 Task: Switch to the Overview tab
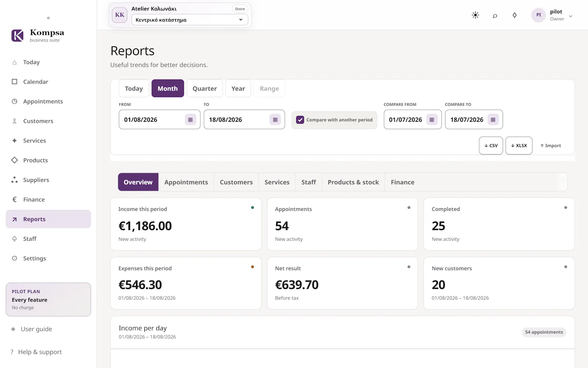tap(138, 182)
